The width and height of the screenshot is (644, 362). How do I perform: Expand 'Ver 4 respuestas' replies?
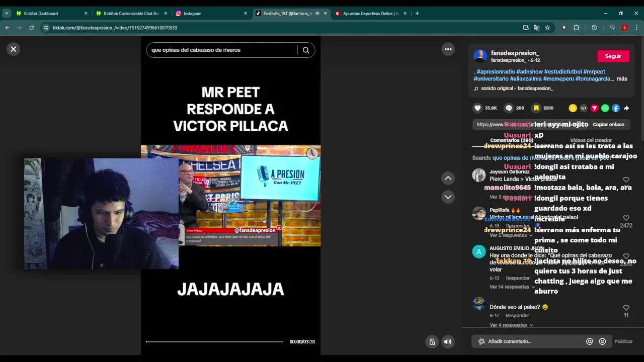511,325
